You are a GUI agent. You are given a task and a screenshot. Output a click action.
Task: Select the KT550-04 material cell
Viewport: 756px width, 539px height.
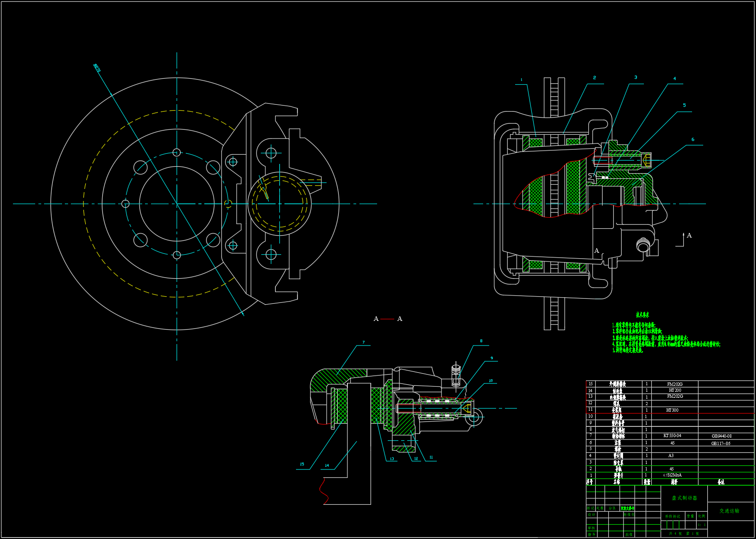point(672,436)
